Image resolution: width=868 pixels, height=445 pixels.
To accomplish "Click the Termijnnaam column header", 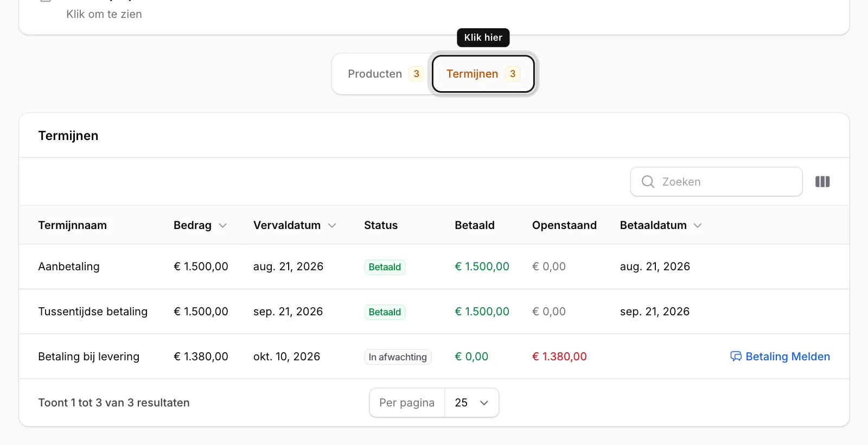I will point(72,225).
